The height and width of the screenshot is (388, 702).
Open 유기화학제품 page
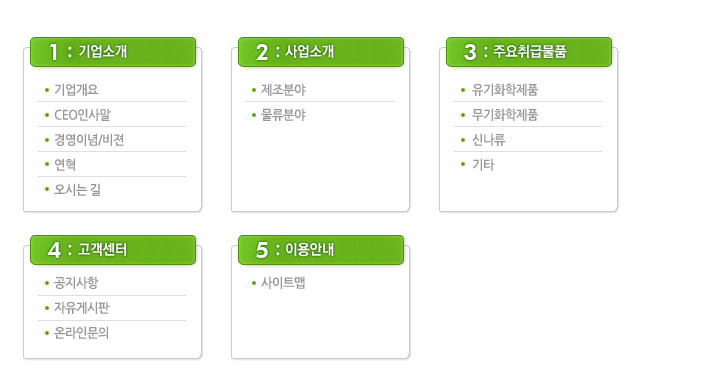click(x=505, y=90)
